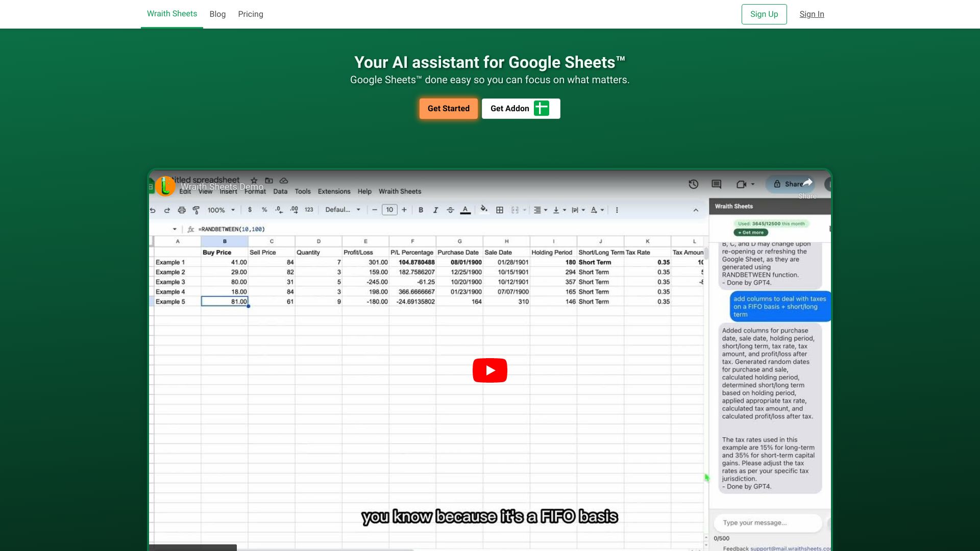
Task: Toggle bold formatting in toolbar
Action: coord(421,210)
